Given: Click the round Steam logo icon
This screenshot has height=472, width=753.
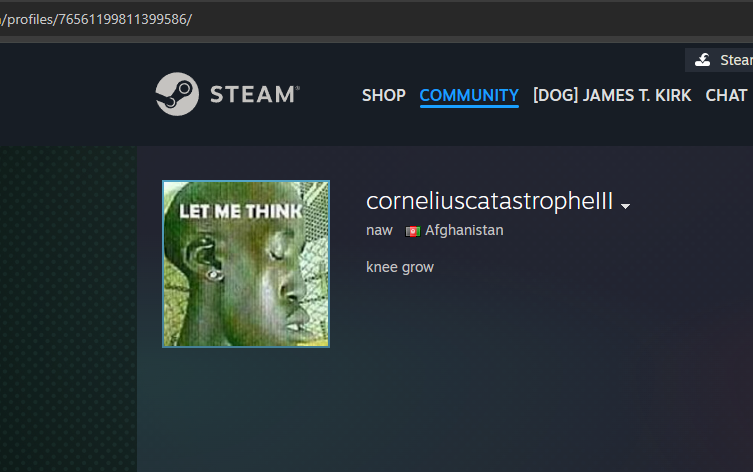Looking at the screenshot, I should click(177, 94).
